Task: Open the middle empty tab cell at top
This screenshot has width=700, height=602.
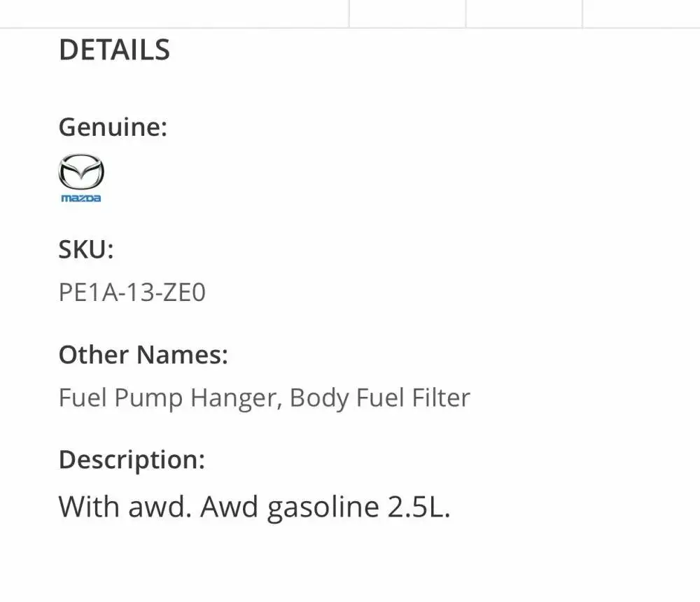Action: point(524,13)
